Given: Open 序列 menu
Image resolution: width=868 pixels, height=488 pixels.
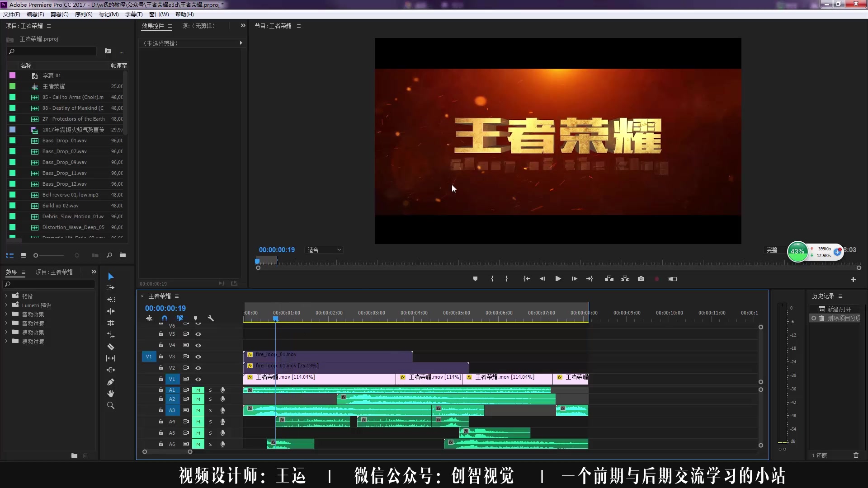Looking at the screenshot, I should click(84, 14).
